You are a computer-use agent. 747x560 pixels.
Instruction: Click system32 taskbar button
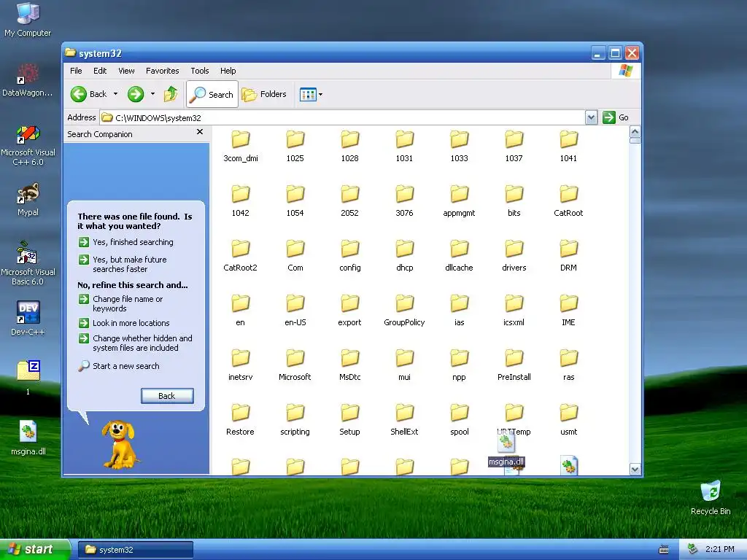[x=135, y=550]
